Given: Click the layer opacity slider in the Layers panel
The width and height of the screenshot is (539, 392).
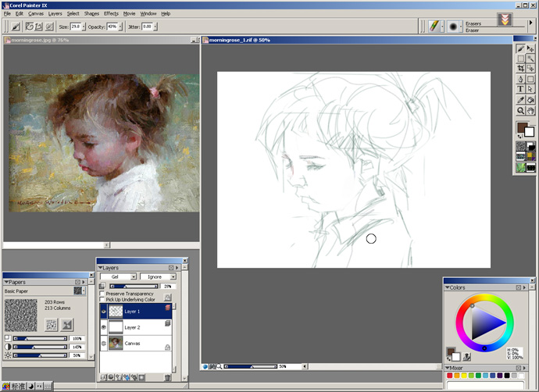Looking at the screenshot, I should 134,286.
